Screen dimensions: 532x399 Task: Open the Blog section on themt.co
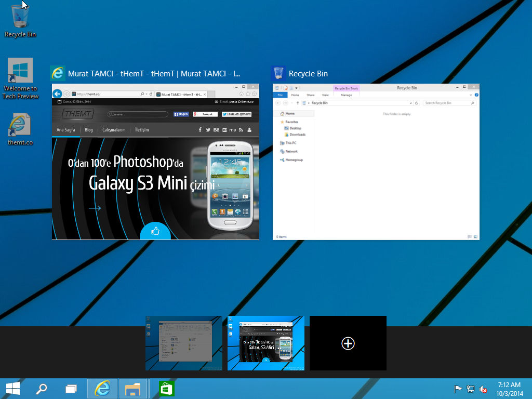[89, 130]
